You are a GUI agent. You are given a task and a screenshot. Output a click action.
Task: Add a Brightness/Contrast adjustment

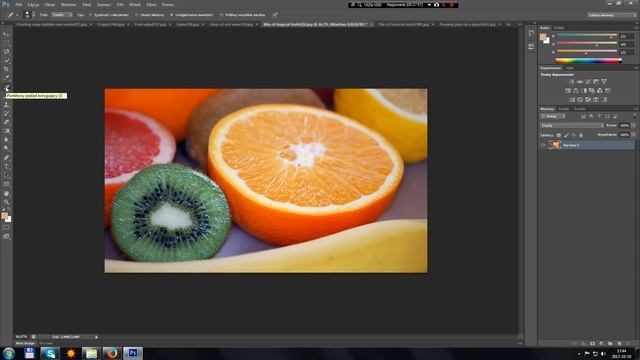572,82
